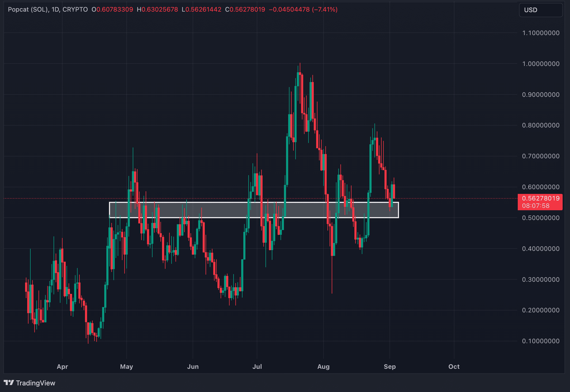Click the Oct label on time axis
The image size is (570, 392).
(454, 367)
